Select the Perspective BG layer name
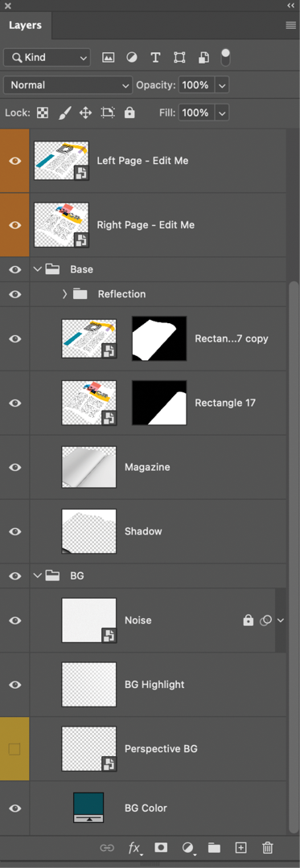This screenshot has height=868, width=300. pyautogui.click(x=161, y=749)
